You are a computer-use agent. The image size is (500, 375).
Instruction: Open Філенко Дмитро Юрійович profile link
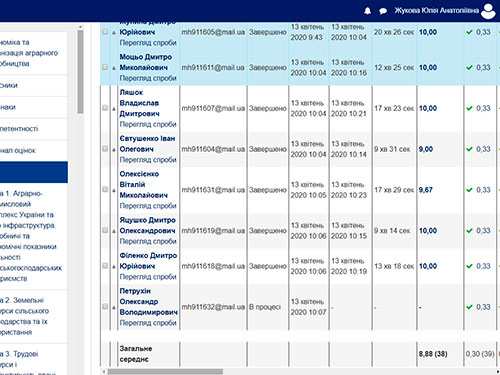[x=148, y=261]
